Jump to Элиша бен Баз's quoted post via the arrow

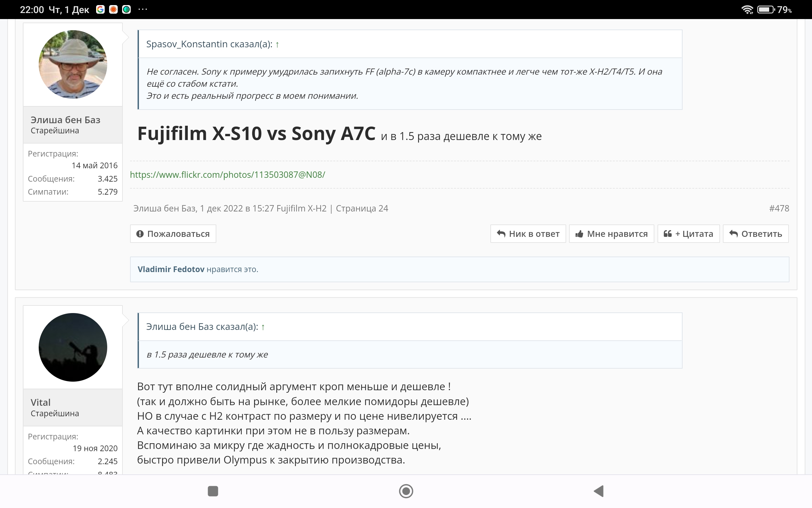click(263, 327)
